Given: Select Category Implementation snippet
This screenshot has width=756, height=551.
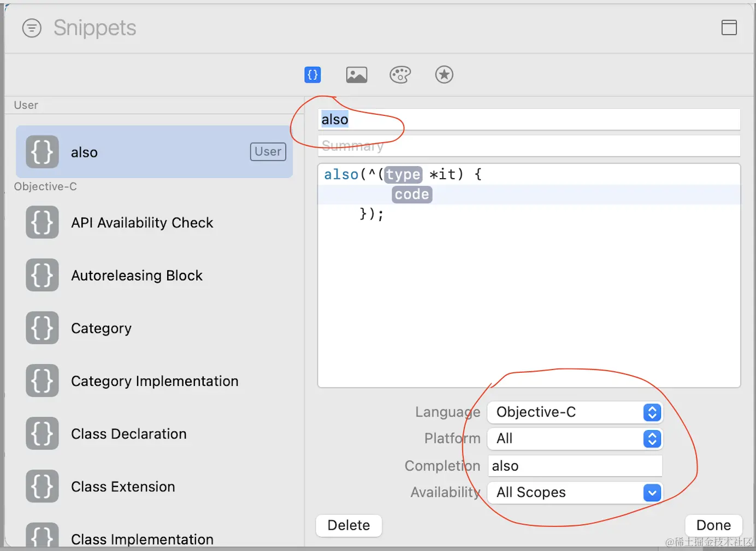Looking at the screenshot, I should pyautogui.click(x=154, y=381).
